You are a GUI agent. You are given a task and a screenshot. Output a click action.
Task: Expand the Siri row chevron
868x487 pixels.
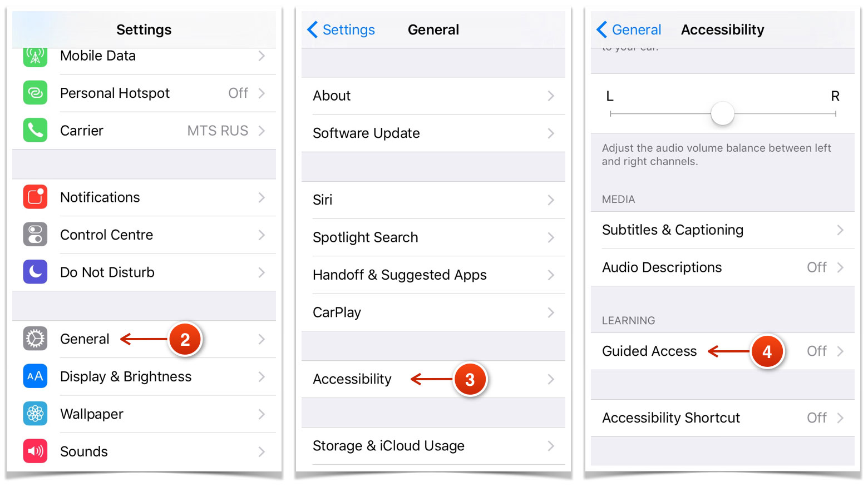click(x=551, y=200)
